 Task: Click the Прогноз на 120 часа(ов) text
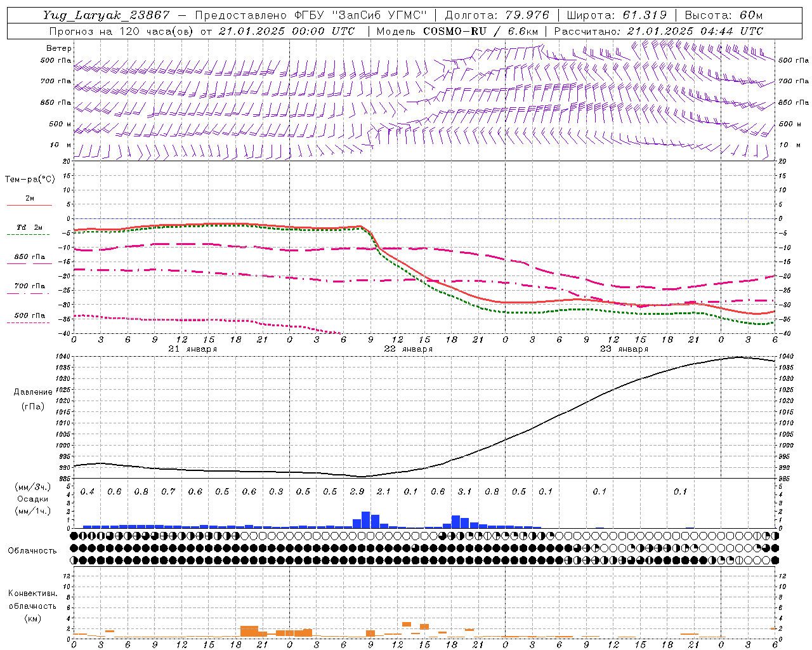click(x=122, y=31)
